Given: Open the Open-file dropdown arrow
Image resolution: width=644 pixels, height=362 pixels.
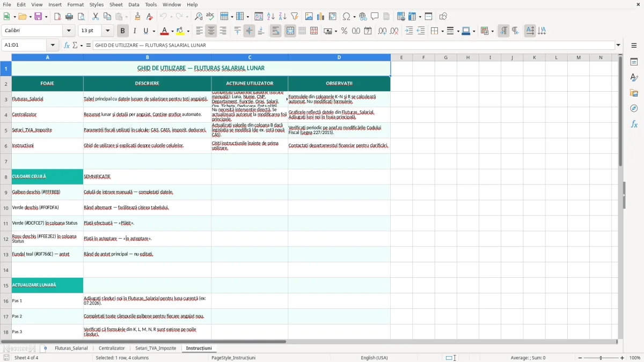Looking at the screenshot, I should pyautogui.click(x=29, y=17).
